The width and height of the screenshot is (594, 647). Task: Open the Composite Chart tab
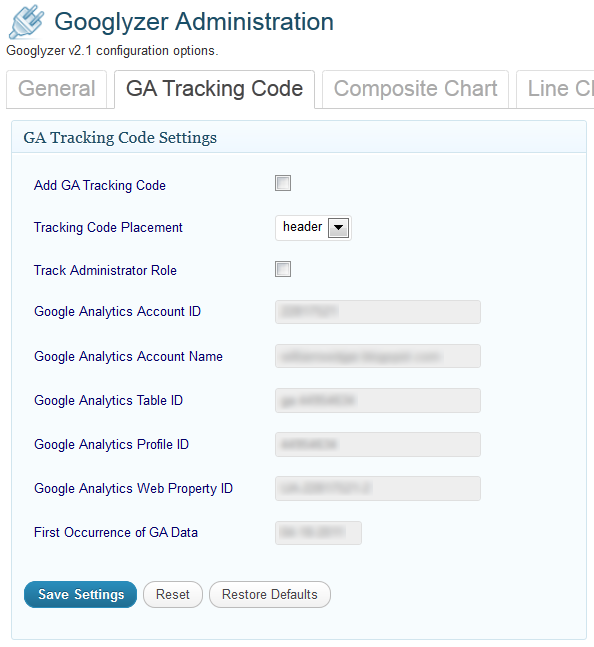point(415,89)
